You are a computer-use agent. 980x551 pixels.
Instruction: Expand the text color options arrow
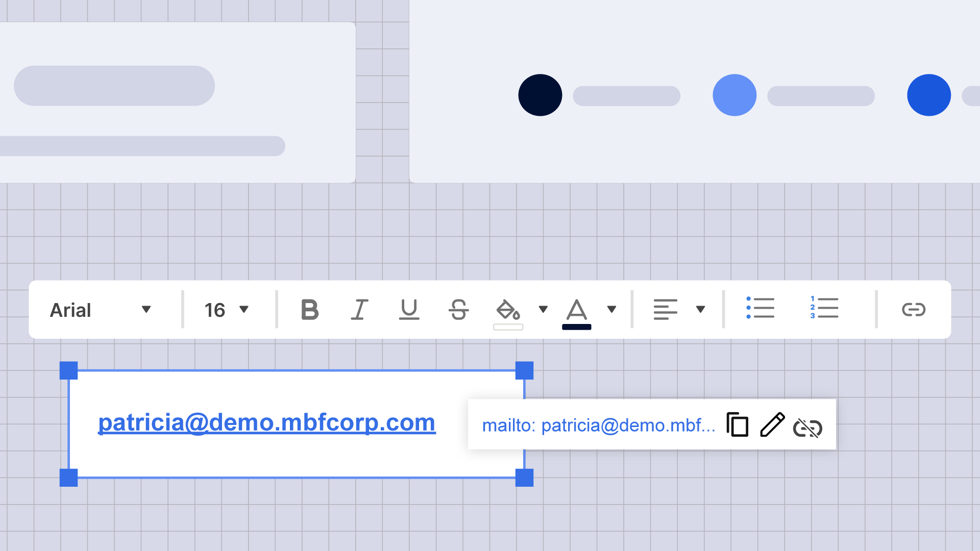[x=611, y=310]
